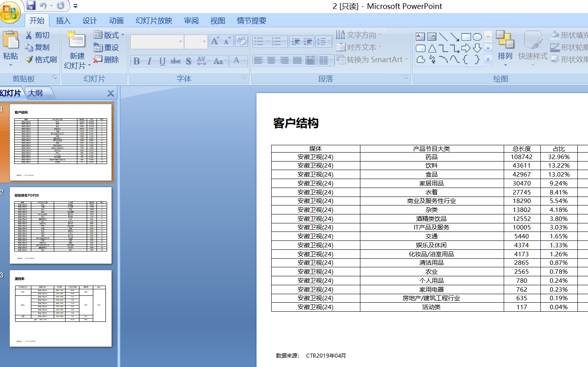Toggle strikethrough formatting

tap(176, 61)
